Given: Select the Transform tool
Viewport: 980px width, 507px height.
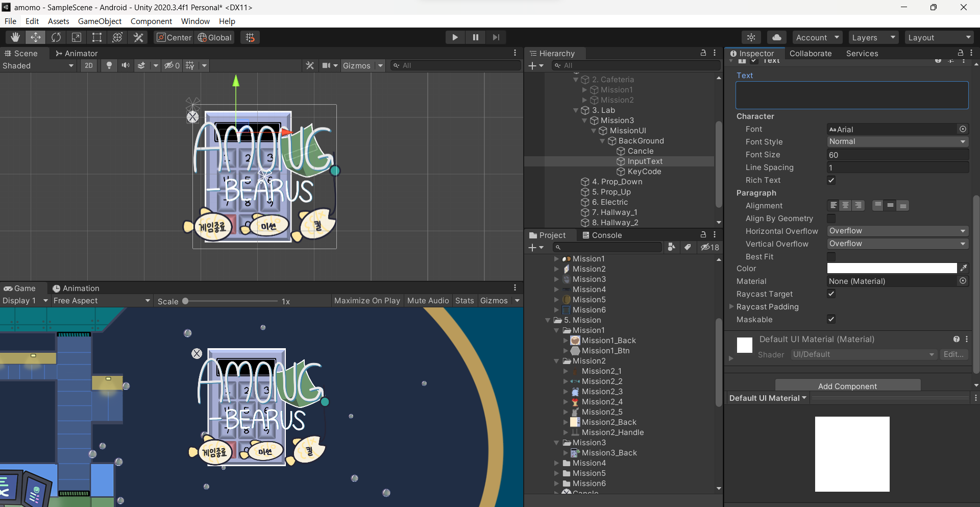Looking at the screenshot, I should pos(117,37).
